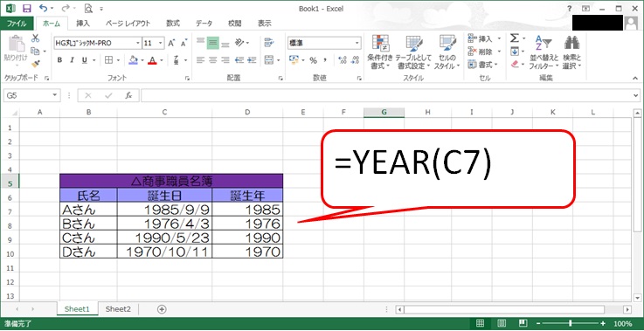Click the phonetic guide (ふりがな) icon
644x331 pixels.
[x=176, y=60]
